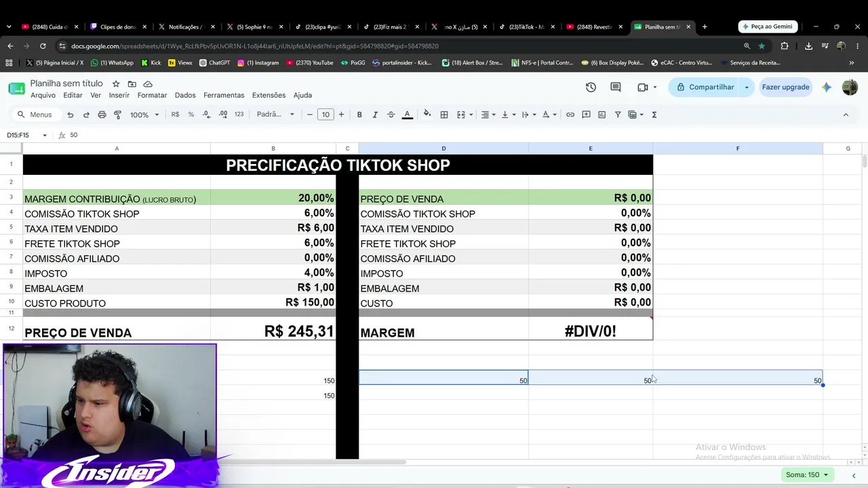Image resolution: width=868 pixels, height=488 pixels.
Task: Search the menus box
Action: 35,115
